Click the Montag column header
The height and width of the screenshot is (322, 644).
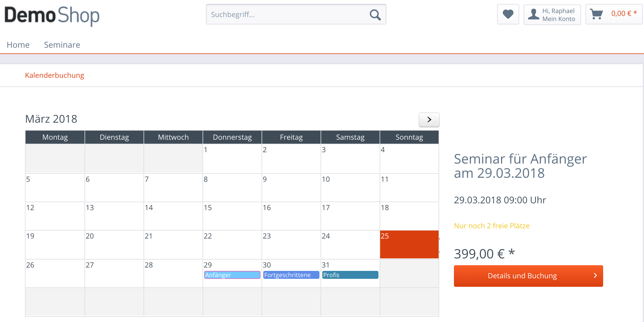click(55, 137)
